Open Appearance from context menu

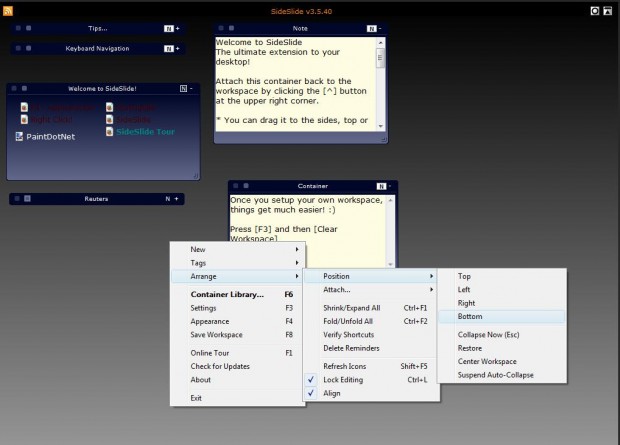pos(238,322)
